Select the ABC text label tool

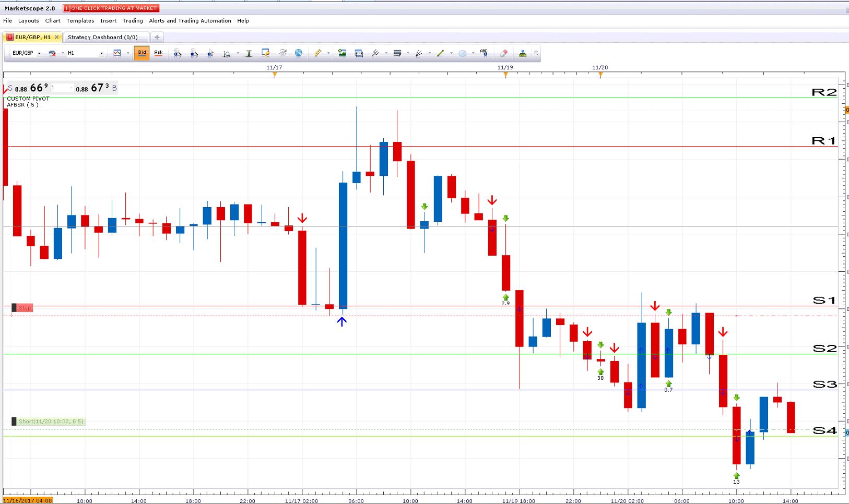[x=484, y=53]
